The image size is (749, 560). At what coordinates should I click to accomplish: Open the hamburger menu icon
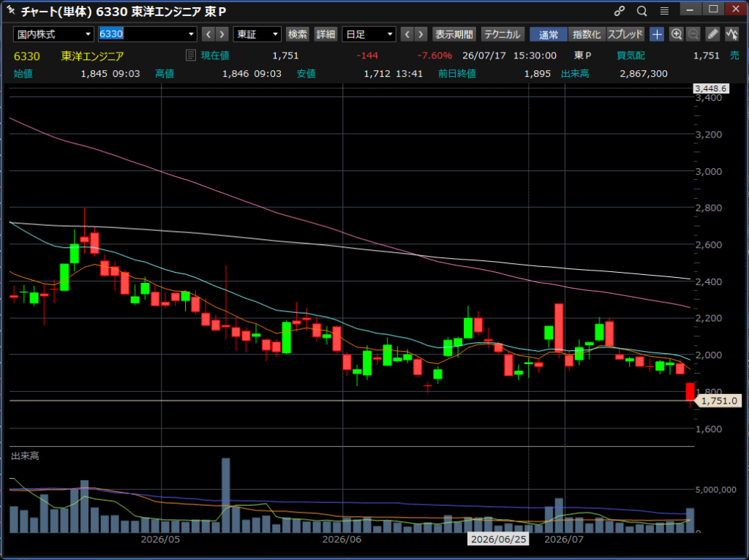tap(664, 11)
